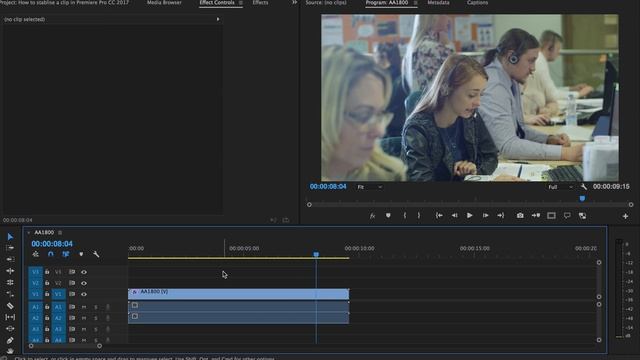Screen dimensions: 640x360
Task: Select the Track Select Backward tool
Action: coord(10,259)
